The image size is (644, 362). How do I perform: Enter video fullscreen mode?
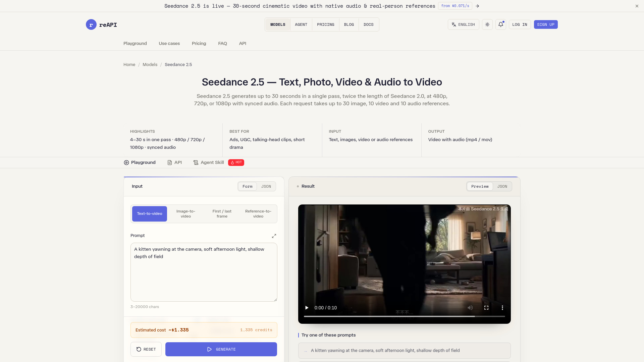(x=486, y=308)
